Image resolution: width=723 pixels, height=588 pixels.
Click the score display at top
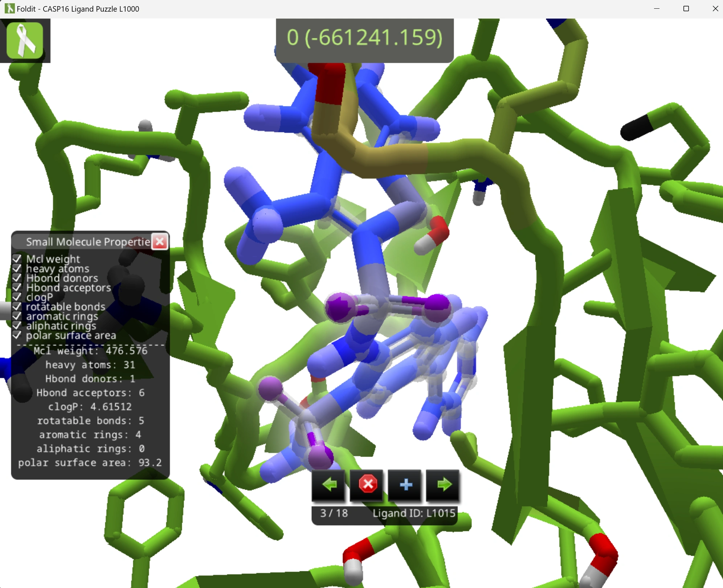point(364,38)
